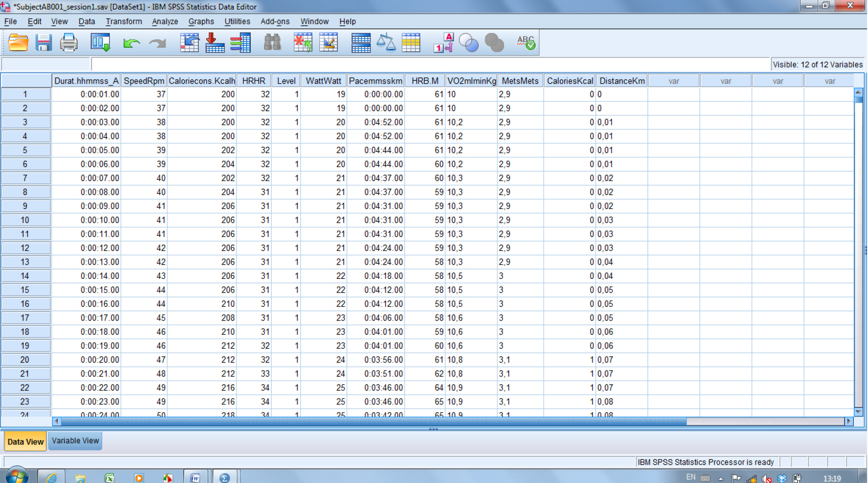This screenshot has height=483, width=868.
Task: Click the horizontal scrollbar right arrow
Action: coord(848,421)
